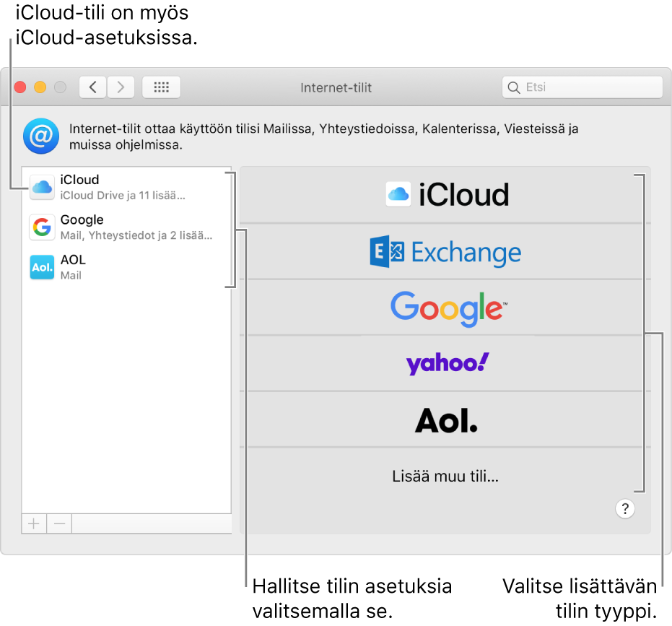The image size is (672, 626).
Task: Select the iCloud account in the list
Action: [x=126, y=188]
